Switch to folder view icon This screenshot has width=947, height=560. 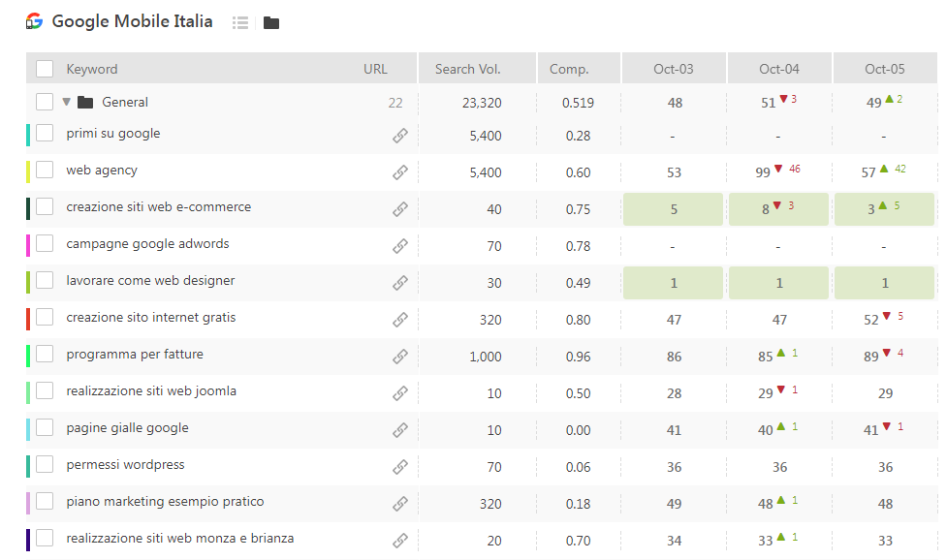coord(271,23)
